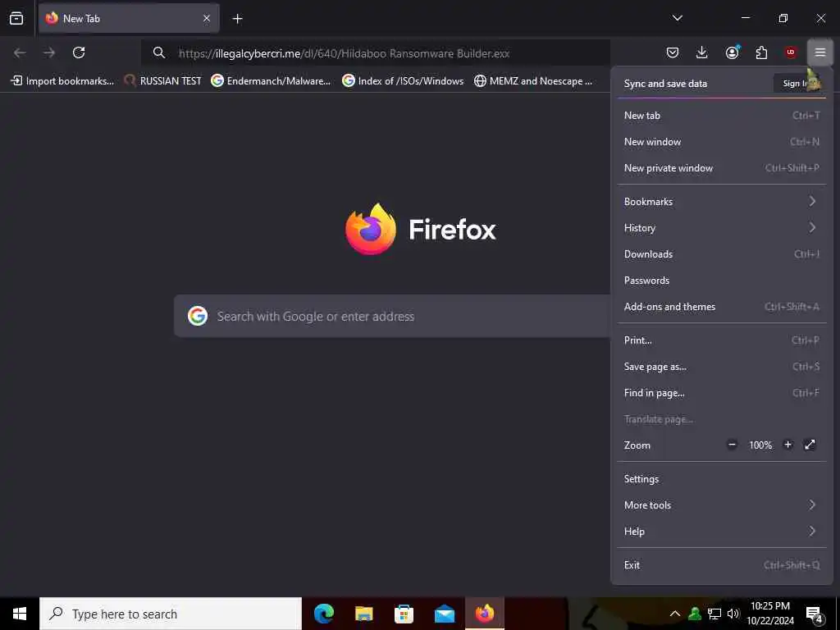The width and height of the screenshot is (840, 630).
Task: Open MEMZ and Noescape bookmark
Action: (533, 81)
